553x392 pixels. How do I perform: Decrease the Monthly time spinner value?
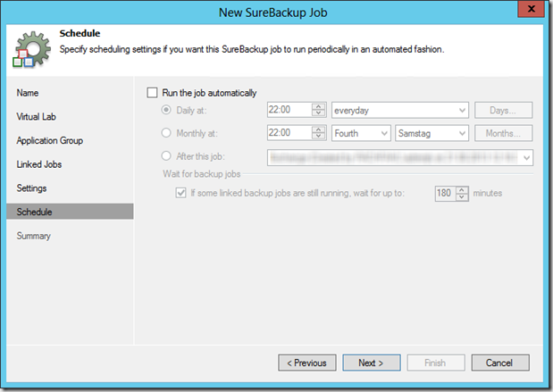click(x=318, y=136)
